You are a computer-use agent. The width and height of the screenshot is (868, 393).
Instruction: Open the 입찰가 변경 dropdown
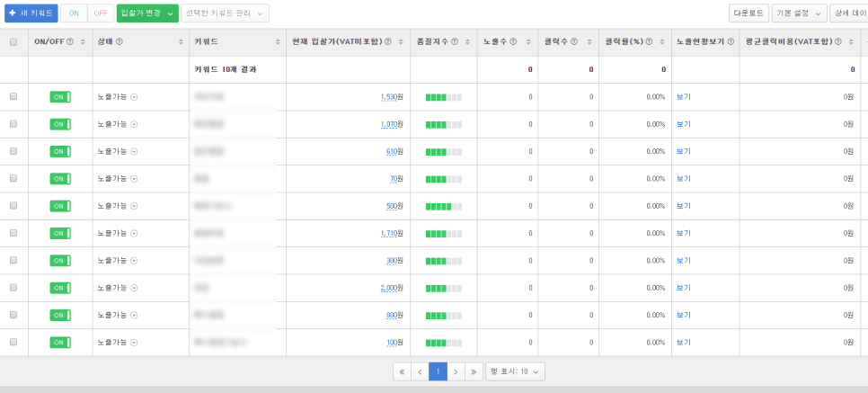click(147, 13)
